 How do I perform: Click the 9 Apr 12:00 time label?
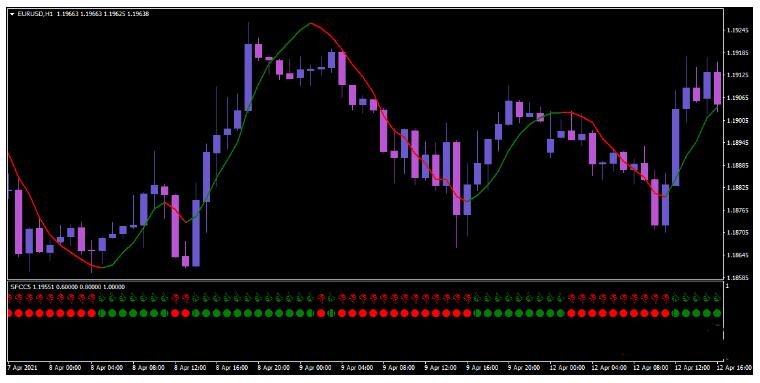coord(440,368)
